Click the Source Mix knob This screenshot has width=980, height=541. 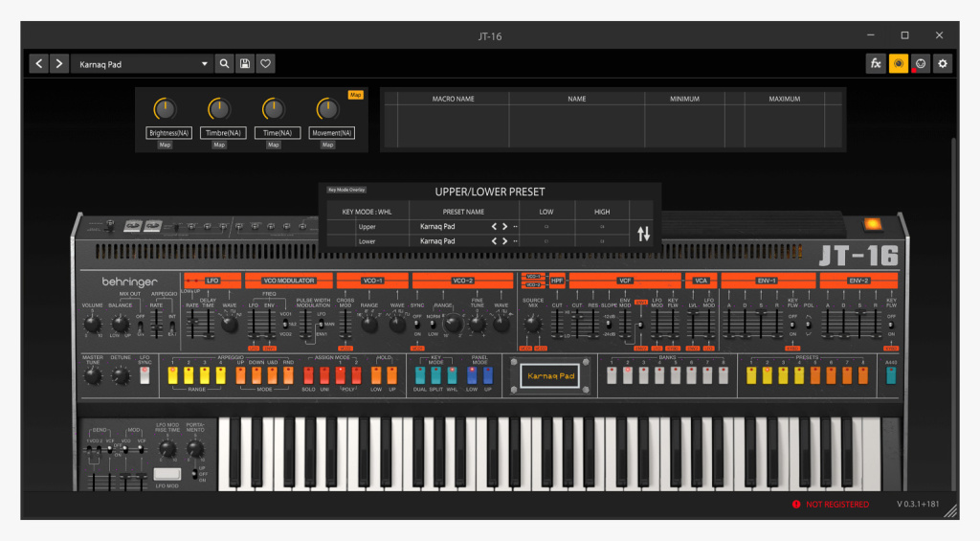point(532,324)
